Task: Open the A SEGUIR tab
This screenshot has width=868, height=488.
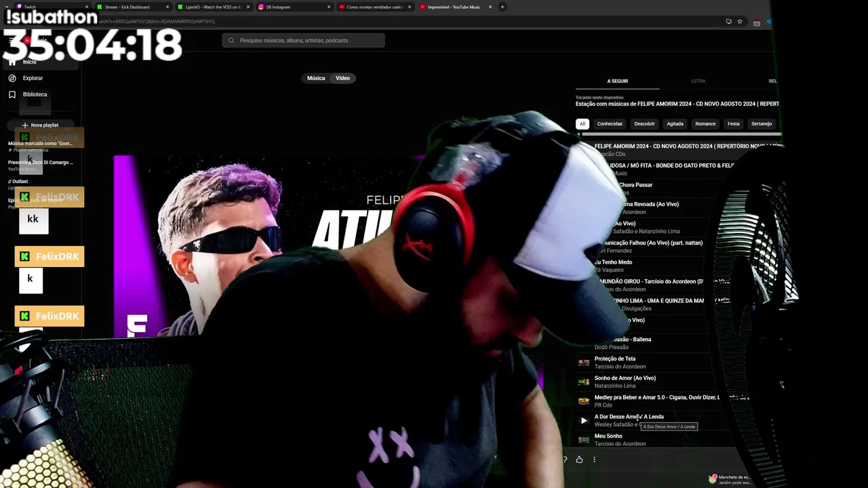Action: click(617, 81)
